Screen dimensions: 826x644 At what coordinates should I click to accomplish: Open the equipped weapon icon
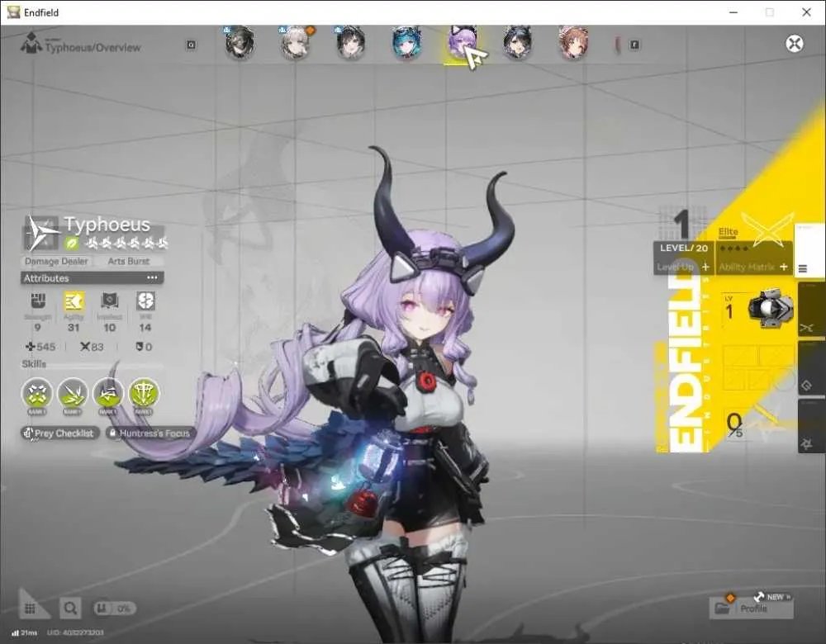tap(771, 308)
